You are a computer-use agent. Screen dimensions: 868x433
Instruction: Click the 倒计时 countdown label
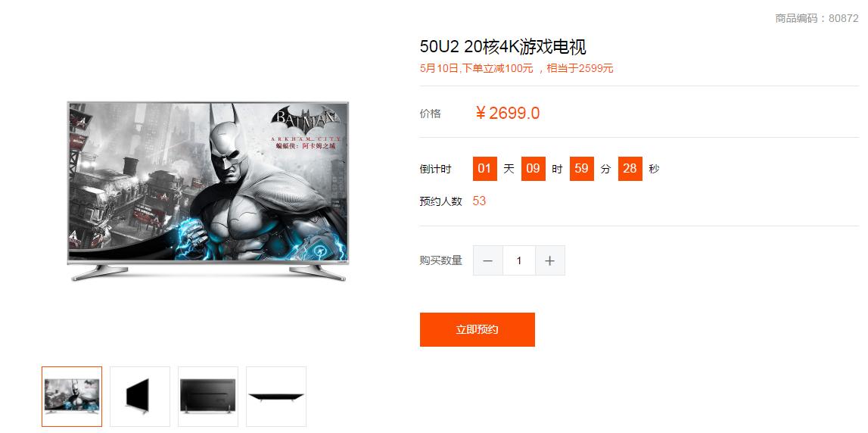pyautogui.click(x=435, y=169)
